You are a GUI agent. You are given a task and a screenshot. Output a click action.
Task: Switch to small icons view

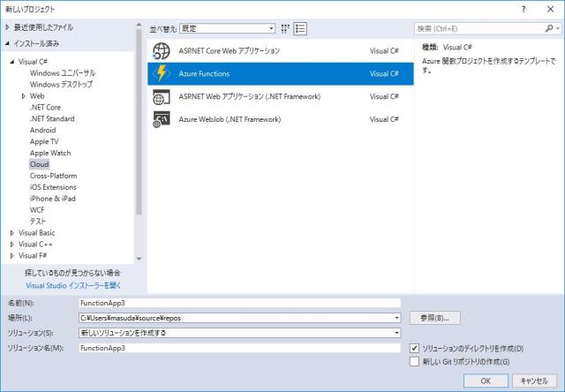[x=285, y=28]
